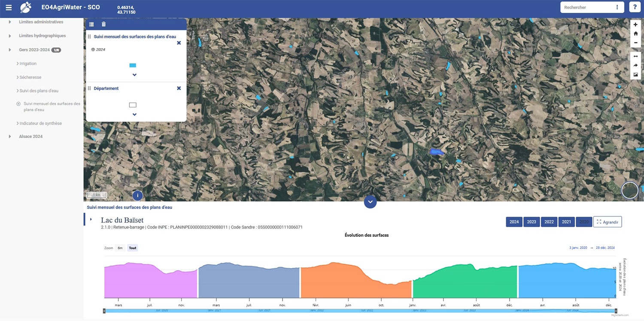This screenshot has width=644, height=321.
Task: Expand the Alsace 2024 group
Action: click(10, 137)
